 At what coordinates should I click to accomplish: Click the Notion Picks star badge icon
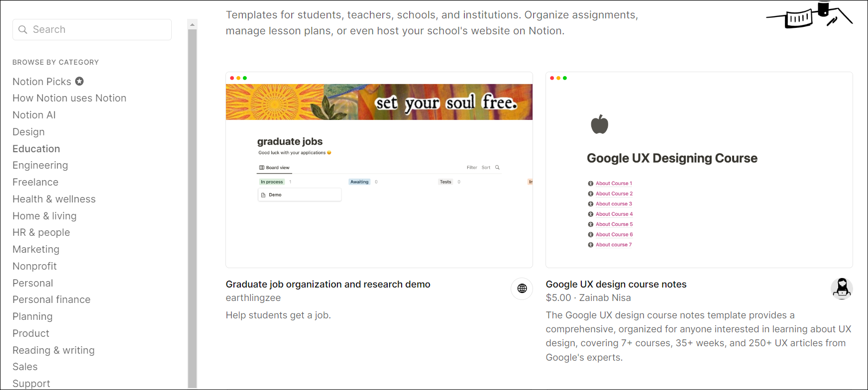(x=80, y=81)
